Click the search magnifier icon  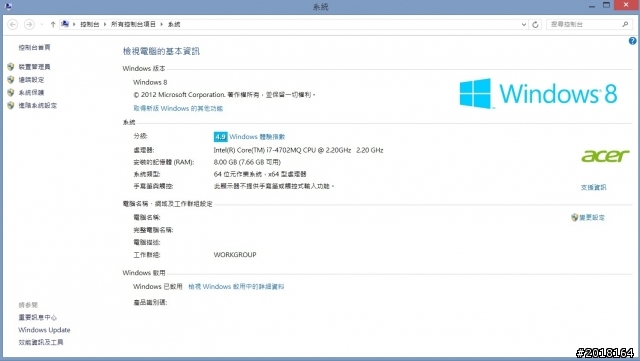(x=625, y=25)
